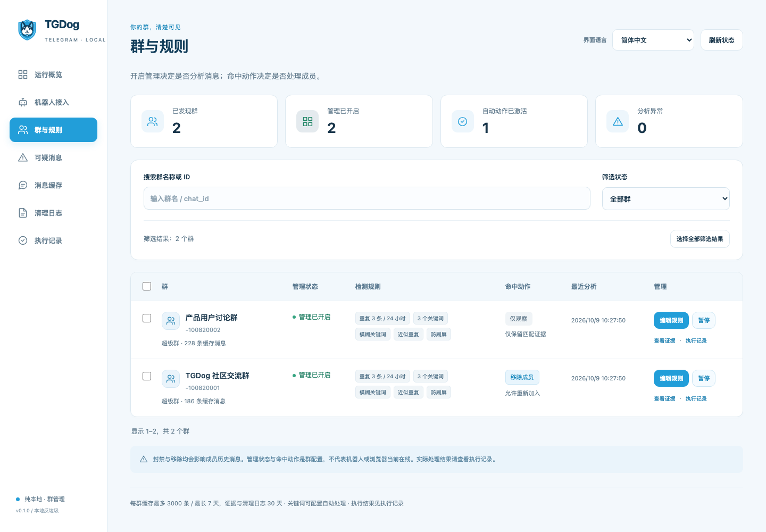Click the 运行概览 grid icon in sidebar
The image size is (766, 532).
(23, 74)
